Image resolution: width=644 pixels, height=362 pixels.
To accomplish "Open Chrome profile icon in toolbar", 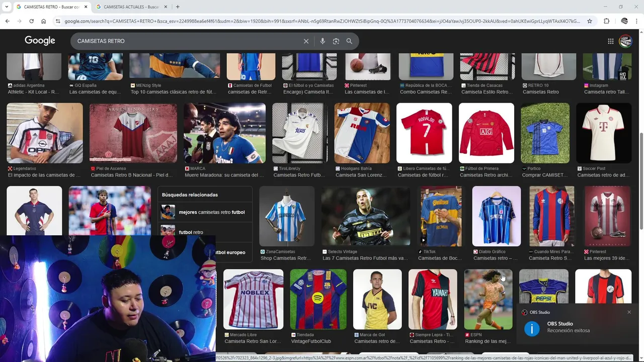I will pyautogui.click(x=624, y=21).
